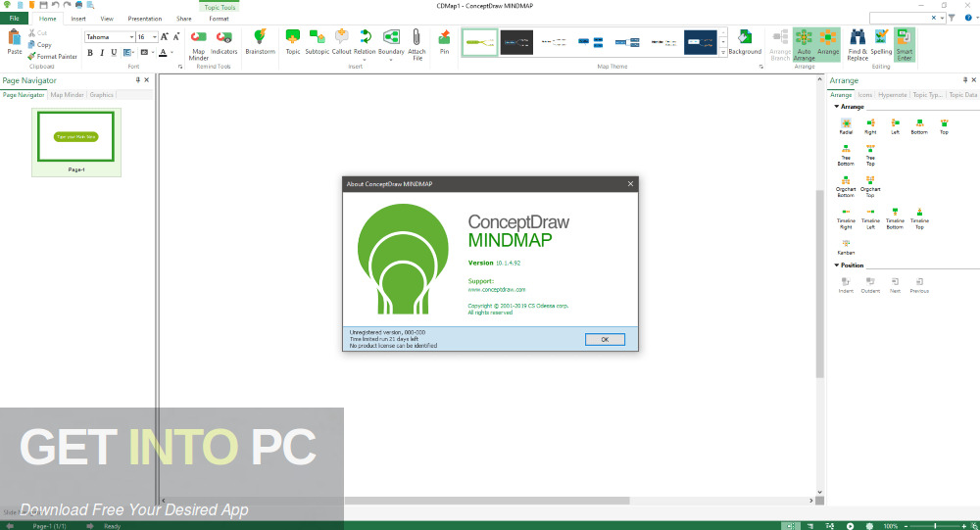980x530 pixels.
Task: Select Radial arrangement in Arrange panel
Action: click(846, 126)
